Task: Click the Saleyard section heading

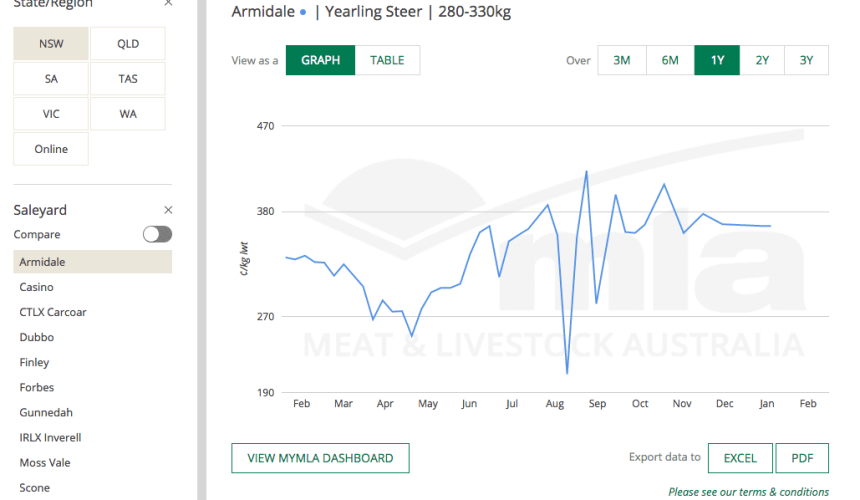Action: (40, 210)
